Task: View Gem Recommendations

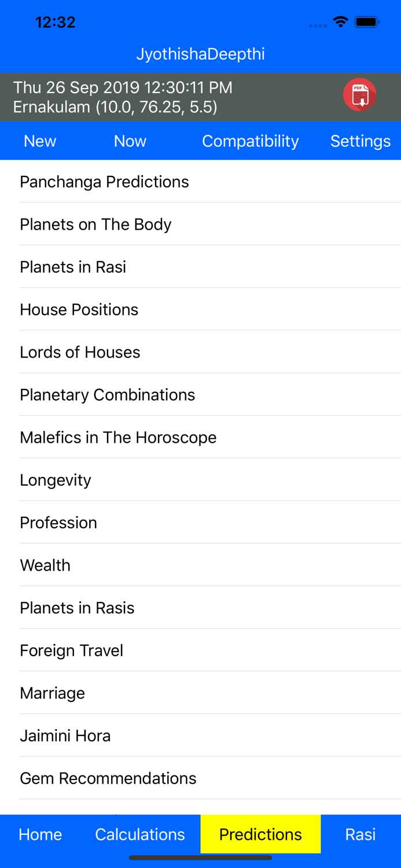Action: point(108,778)
